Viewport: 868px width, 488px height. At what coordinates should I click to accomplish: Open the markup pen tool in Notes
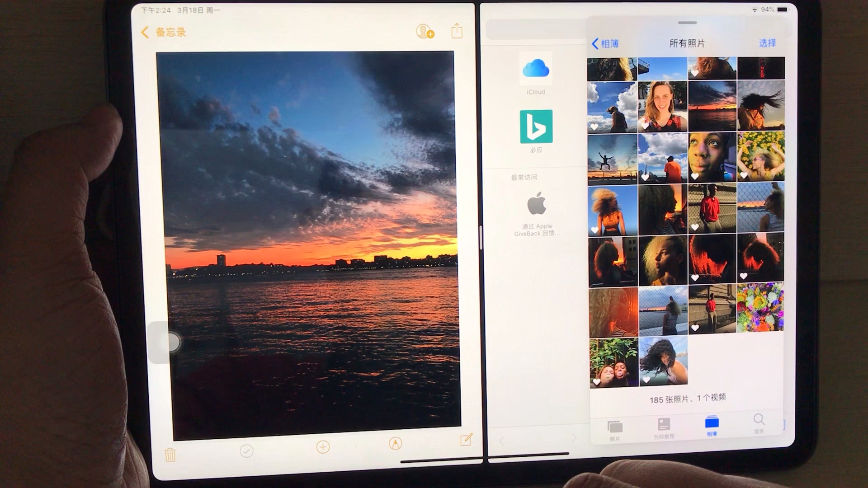[x=395, y=444]
